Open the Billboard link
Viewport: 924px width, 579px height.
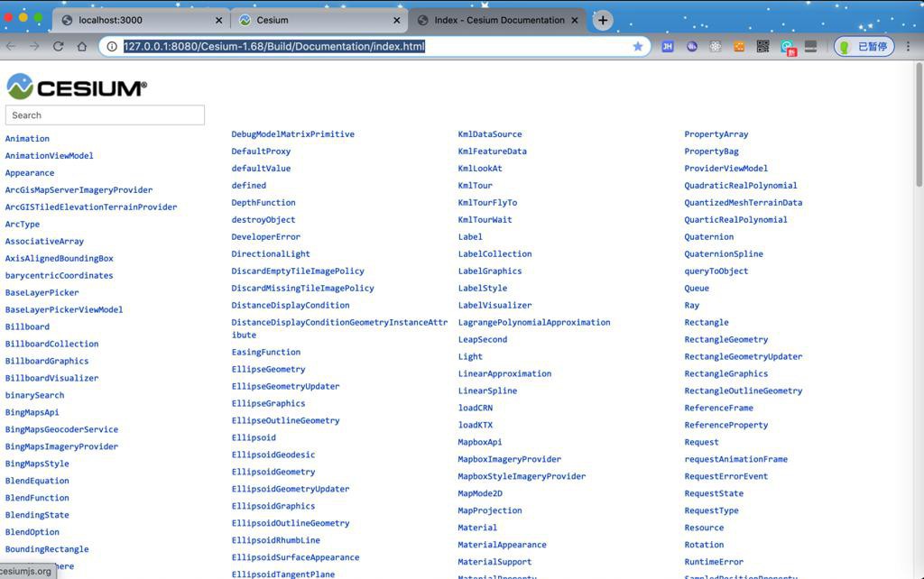pos(27,326)
